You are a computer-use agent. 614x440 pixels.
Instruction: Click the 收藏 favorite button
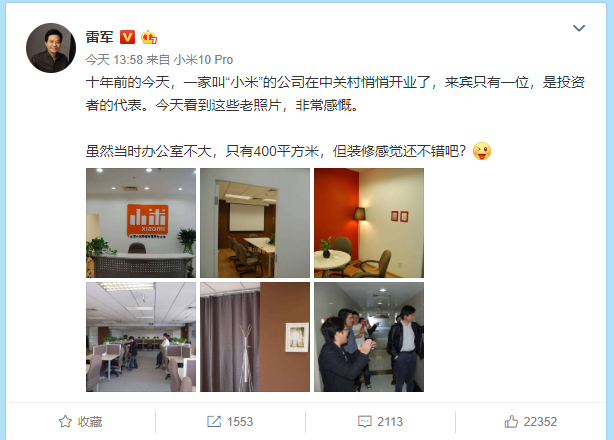[x=81, y=422]
